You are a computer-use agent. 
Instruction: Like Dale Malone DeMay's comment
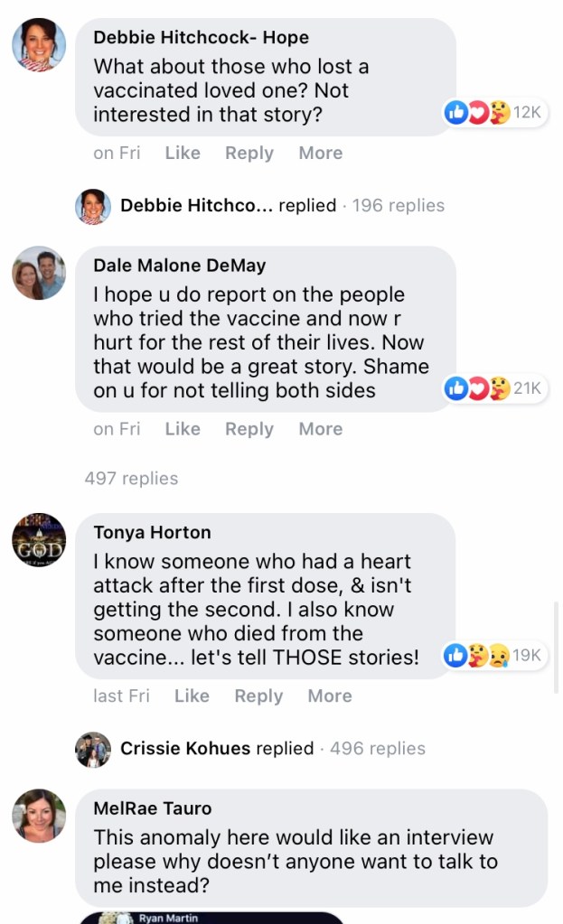(x=183, y=429)
